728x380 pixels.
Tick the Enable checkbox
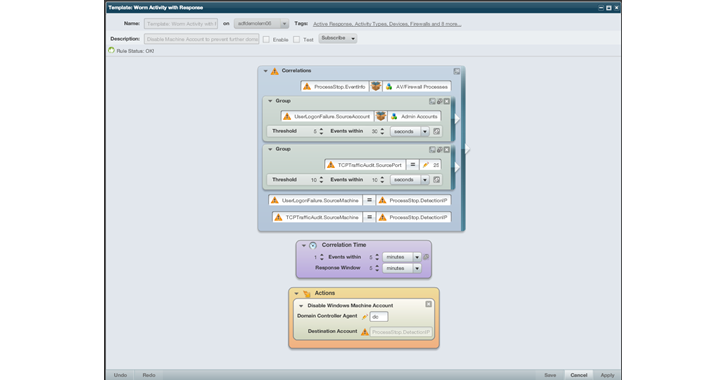click(x=266, y=39)
